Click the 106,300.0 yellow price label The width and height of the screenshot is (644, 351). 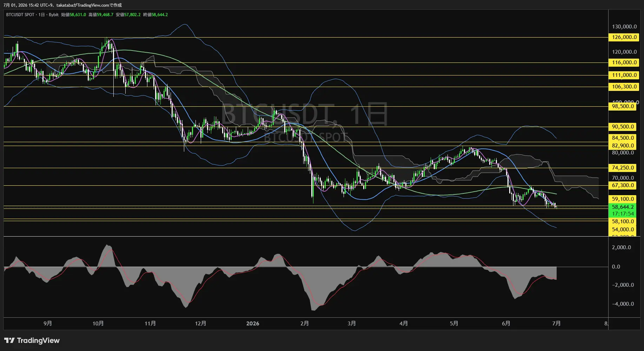click(624, 87)
